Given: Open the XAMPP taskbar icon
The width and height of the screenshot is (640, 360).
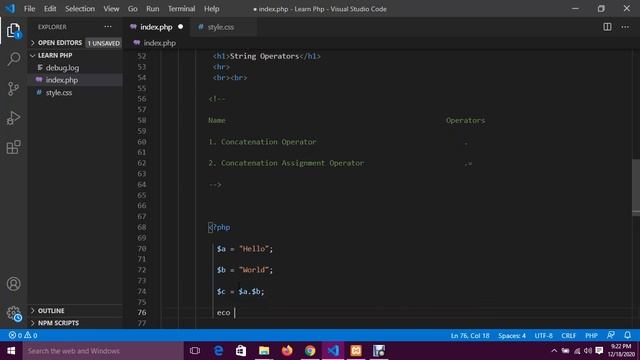Looking at the screenshot, I should pos(356,351).
